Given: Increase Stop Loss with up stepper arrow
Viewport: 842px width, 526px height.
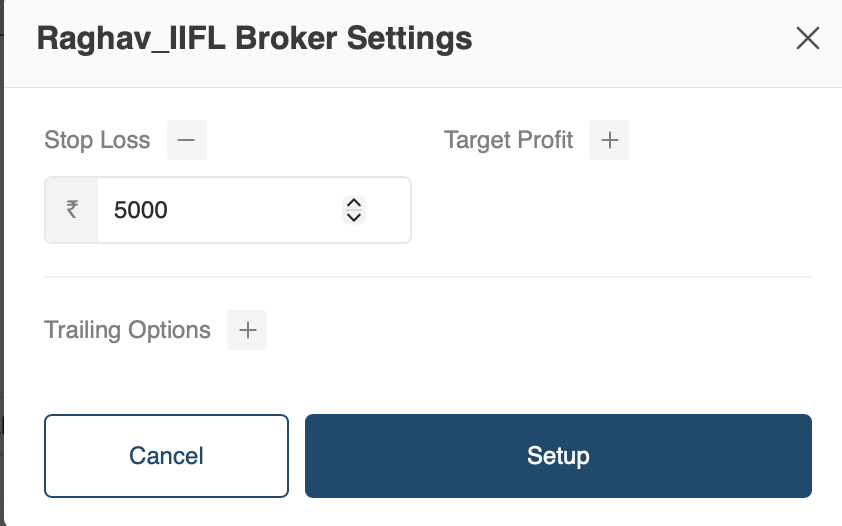Looking at the screenshot, I should pyautogui.click(x=353, y=203).
